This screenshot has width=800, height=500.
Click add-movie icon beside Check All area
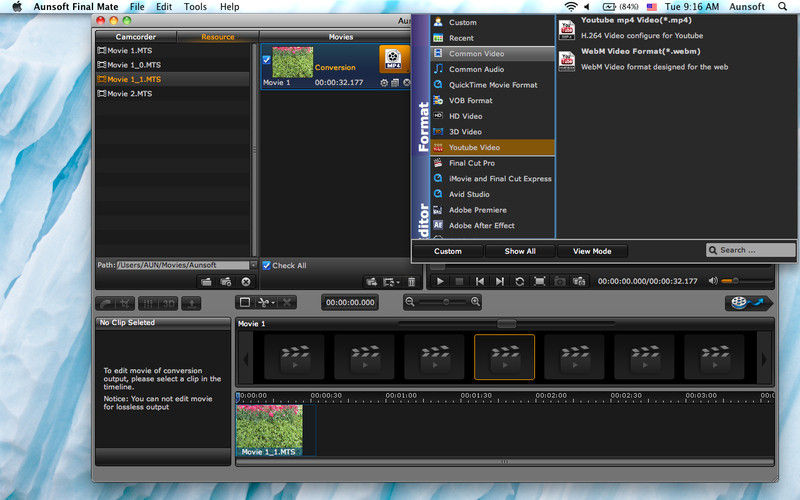(371, 282)
